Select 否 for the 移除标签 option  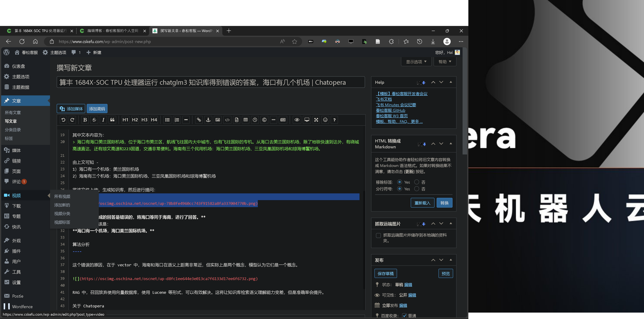click(x=417, y=182)
